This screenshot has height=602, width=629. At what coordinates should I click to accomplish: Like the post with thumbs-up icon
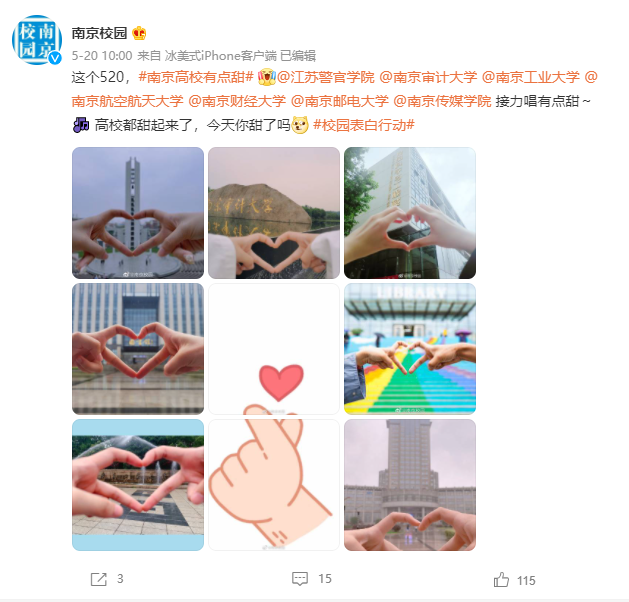pyautogui.click(x=501, y=580)
